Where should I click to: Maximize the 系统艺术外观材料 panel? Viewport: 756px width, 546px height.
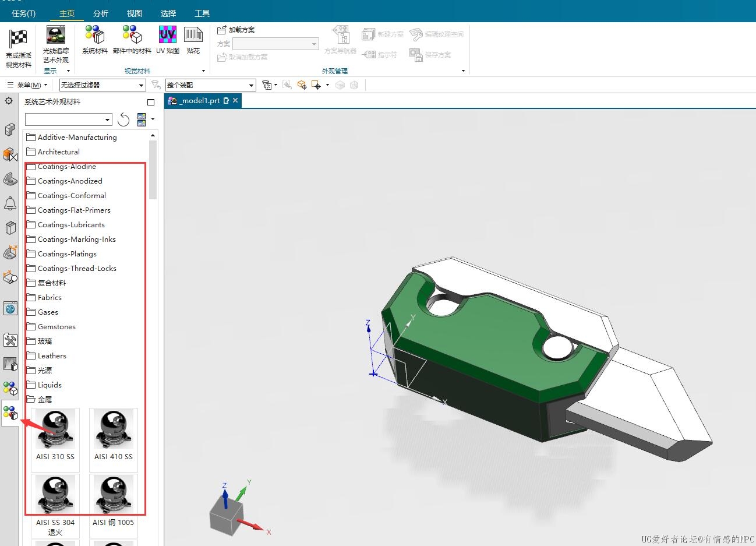point(151,102)
